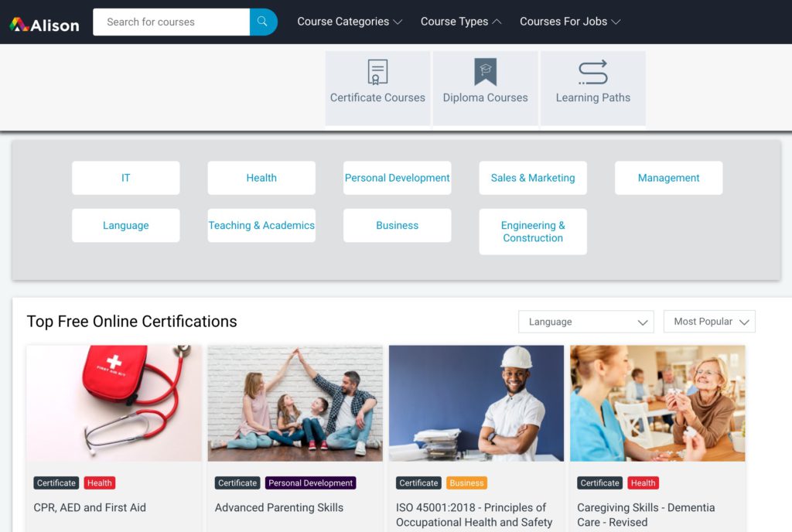Click Certificate tag on Advanced Parenting course

(x=237, y=483)
